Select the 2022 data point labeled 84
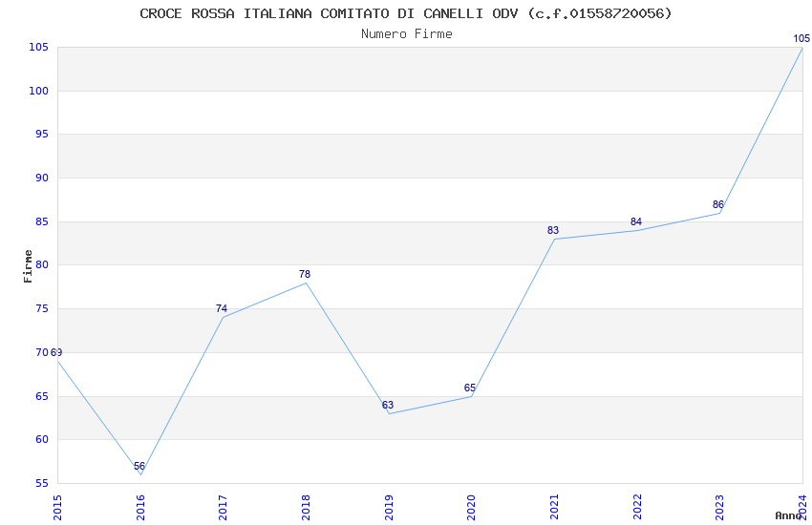Screen dimensions: 812x525 pos(637,230)
